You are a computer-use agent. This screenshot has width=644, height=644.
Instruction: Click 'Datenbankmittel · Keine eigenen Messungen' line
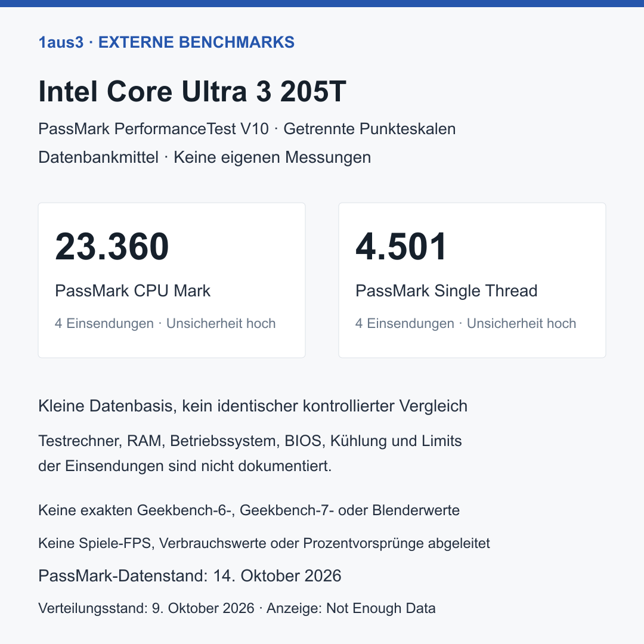click(205, 157)
